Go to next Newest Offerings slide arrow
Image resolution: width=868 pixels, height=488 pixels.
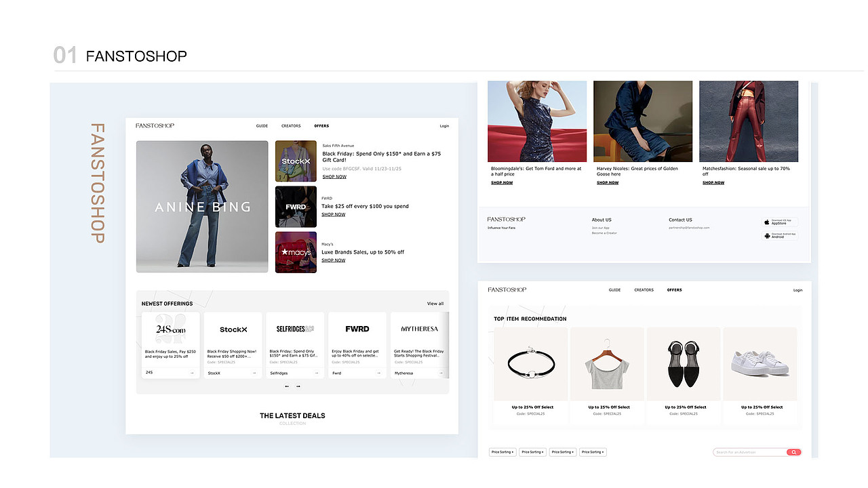tap(298, 386)
